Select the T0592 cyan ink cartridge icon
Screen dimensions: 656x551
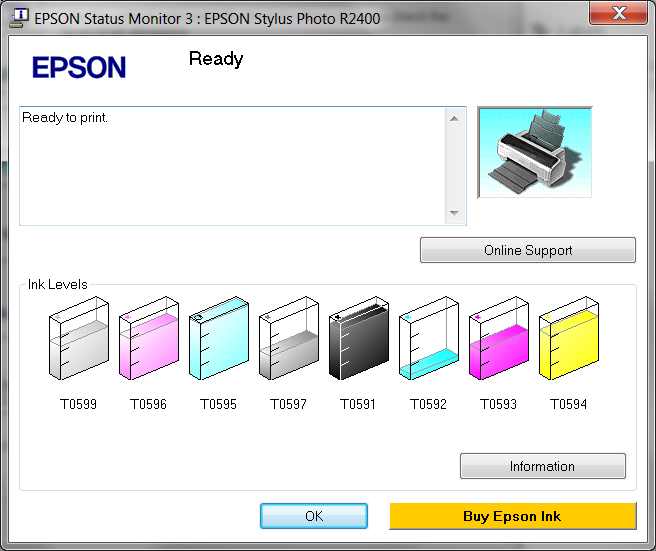coord(429,338)
